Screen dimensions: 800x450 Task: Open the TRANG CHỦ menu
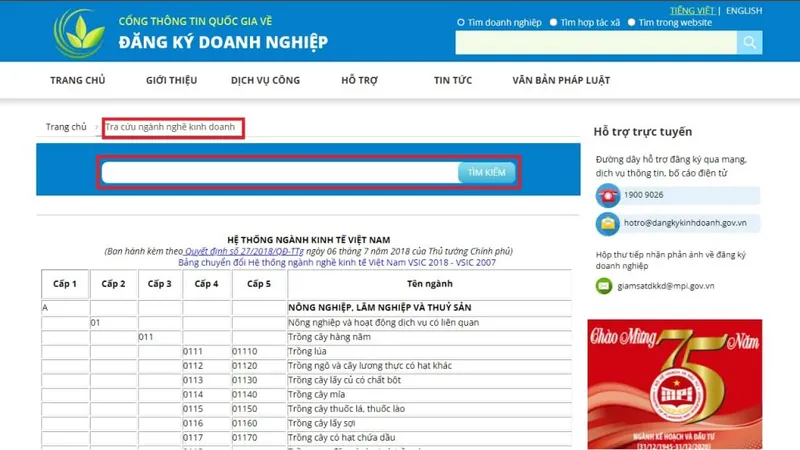(78, 80)
